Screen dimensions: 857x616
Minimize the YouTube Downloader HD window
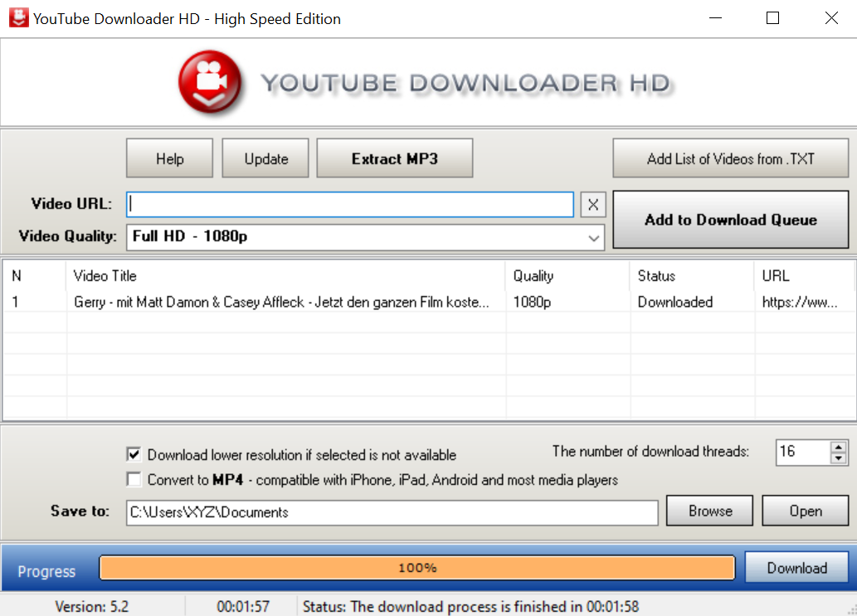[715, 18]
